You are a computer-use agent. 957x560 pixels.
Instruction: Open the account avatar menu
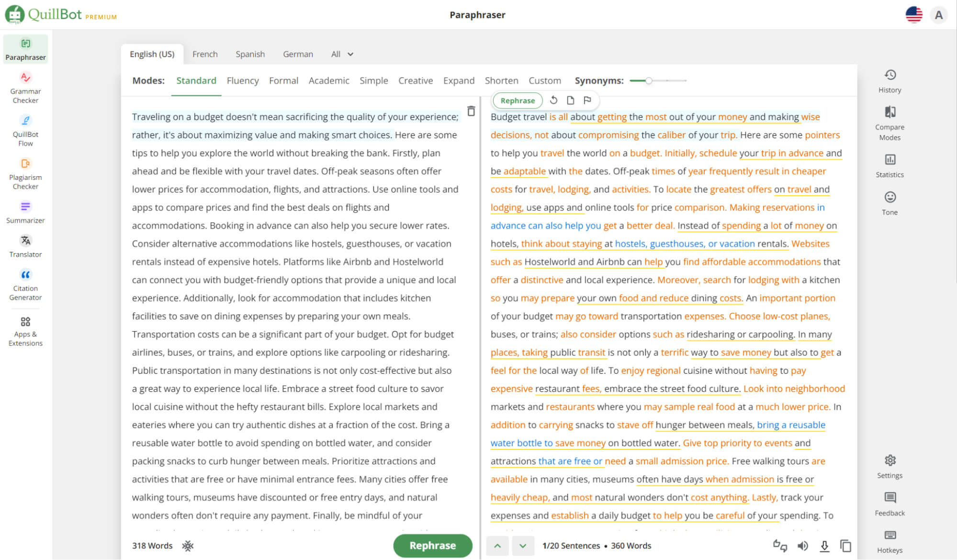coord(938,15)
